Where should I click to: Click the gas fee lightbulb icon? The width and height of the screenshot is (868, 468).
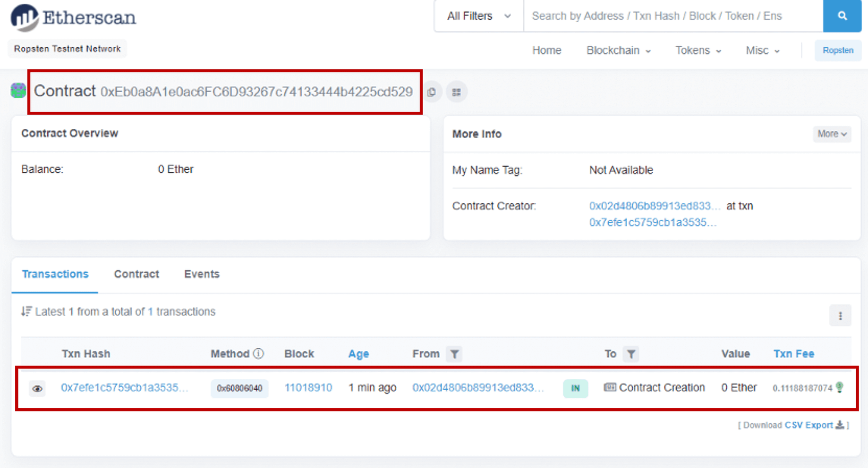(839, 387)
